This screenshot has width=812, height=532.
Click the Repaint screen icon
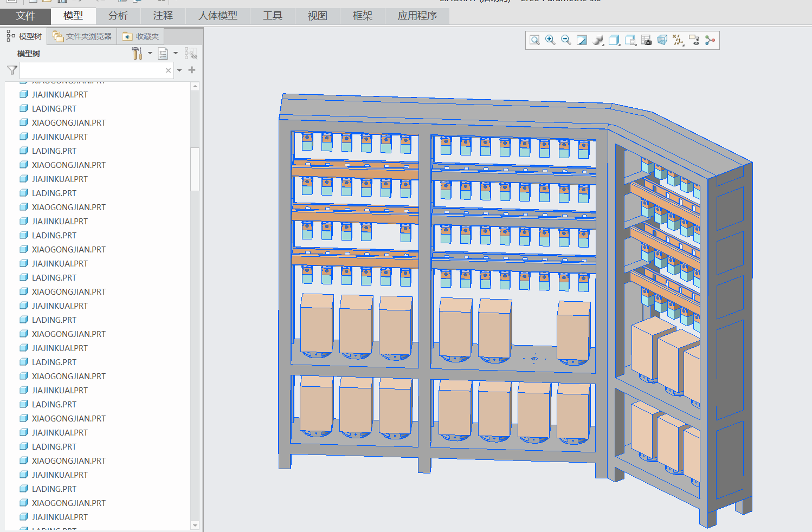pos(582,40)
